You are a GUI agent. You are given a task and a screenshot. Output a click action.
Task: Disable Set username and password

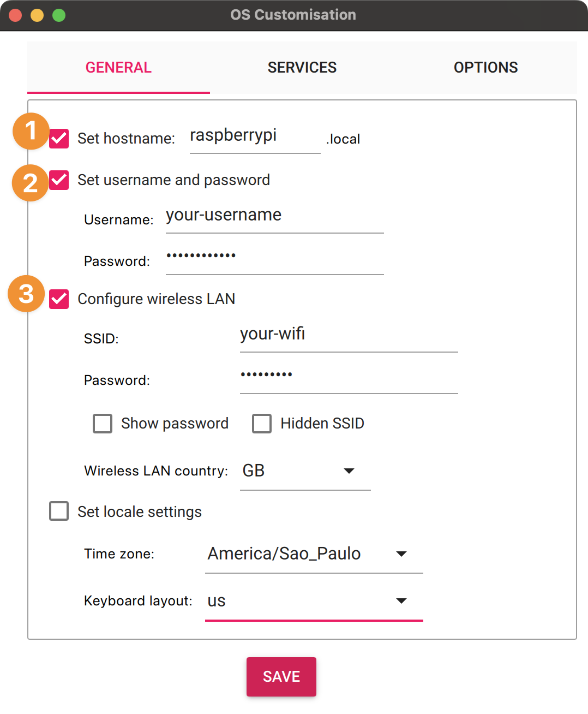coord(58,180)
